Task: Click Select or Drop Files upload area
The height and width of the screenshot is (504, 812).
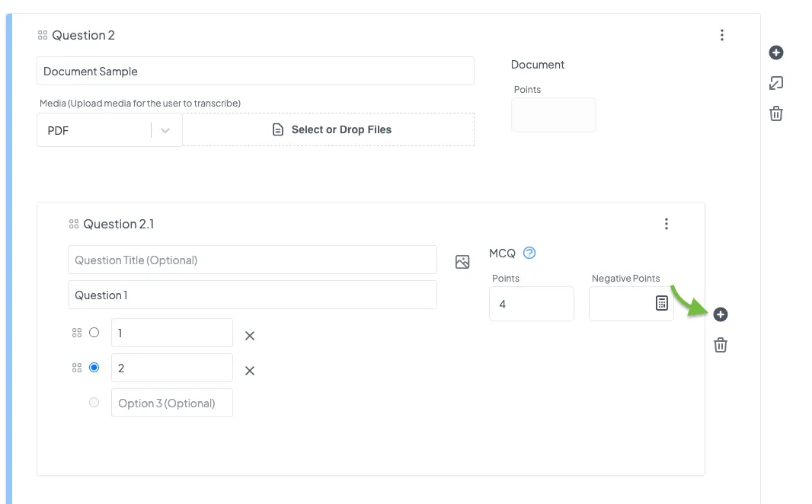Action: coord(328,130)
